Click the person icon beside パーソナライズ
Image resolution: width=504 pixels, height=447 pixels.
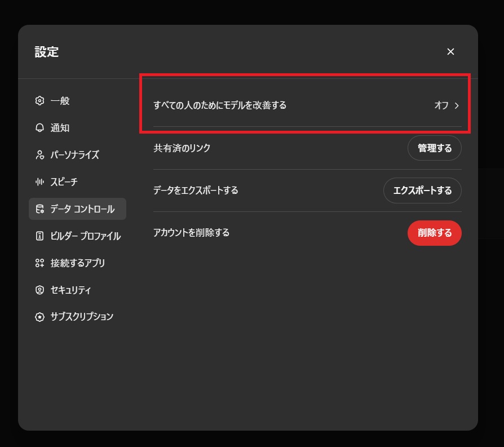[x=39, y=154]
